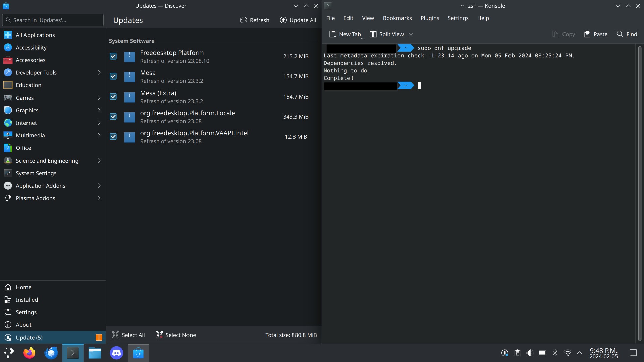Expand the Developer Tools category
644x362 pixels.
(99, 73)
